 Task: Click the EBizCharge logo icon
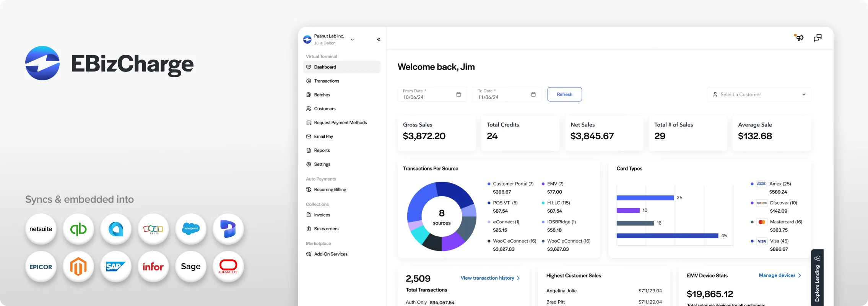tap(42, 63)
